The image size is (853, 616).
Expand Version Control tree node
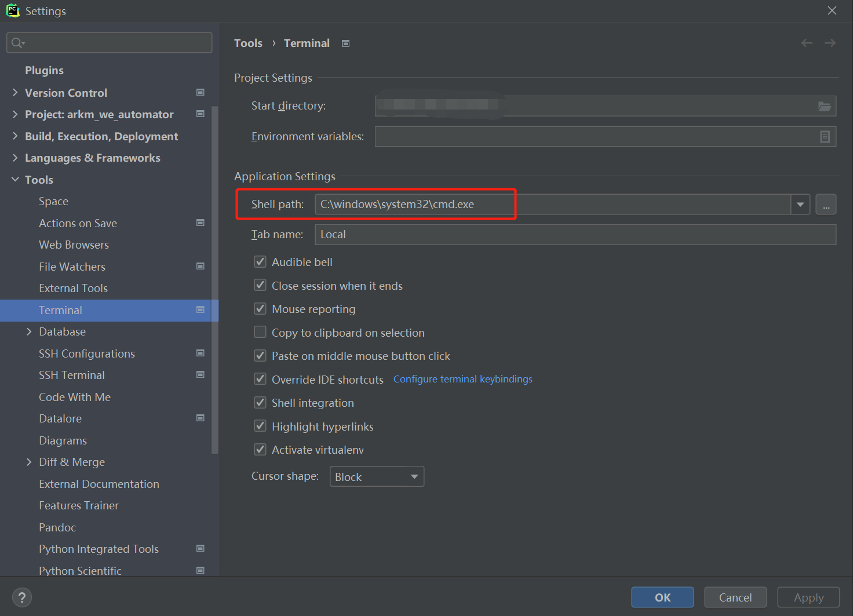point(15,92)
